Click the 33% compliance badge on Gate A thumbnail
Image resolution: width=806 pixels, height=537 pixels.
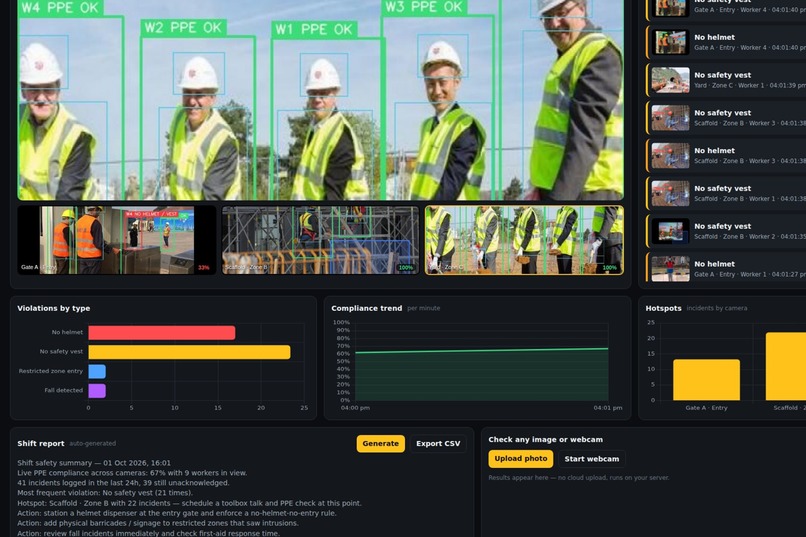[x=204, y=268]
